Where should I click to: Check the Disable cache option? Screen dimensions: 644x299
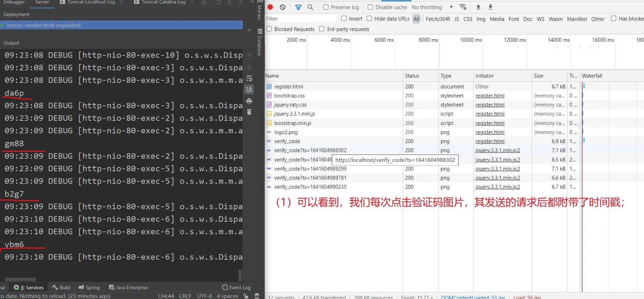point(370,7)
